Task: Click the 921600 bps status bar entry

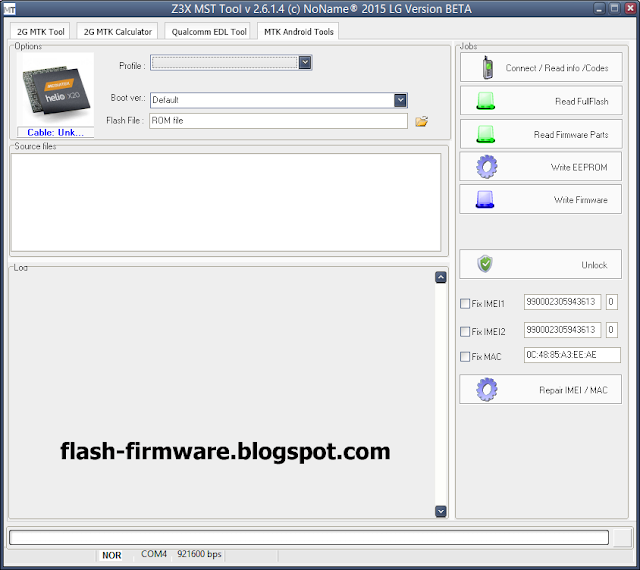Action: click(199, 554)
